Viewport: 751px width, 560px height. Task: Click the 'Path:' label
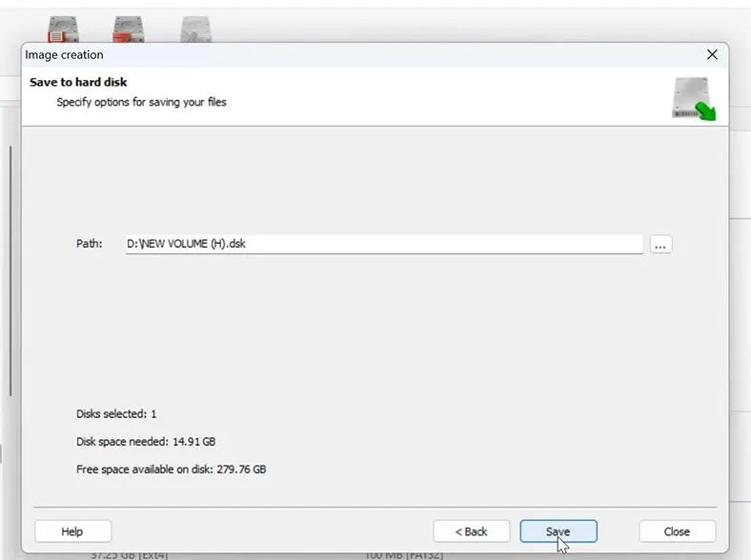point(89,244)
